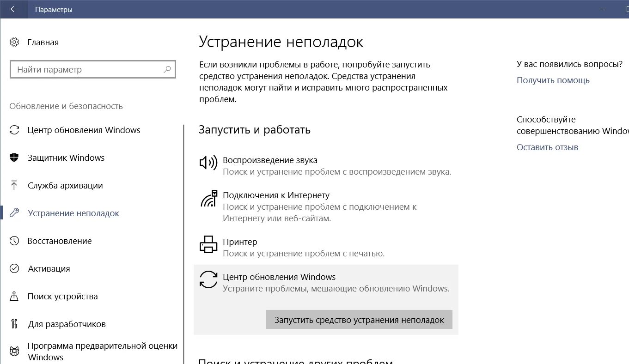The width and height of the screenshot is (629, 364).
Task: Click the speaker icon for Воспроизведение звука
Action: [208, 163]
